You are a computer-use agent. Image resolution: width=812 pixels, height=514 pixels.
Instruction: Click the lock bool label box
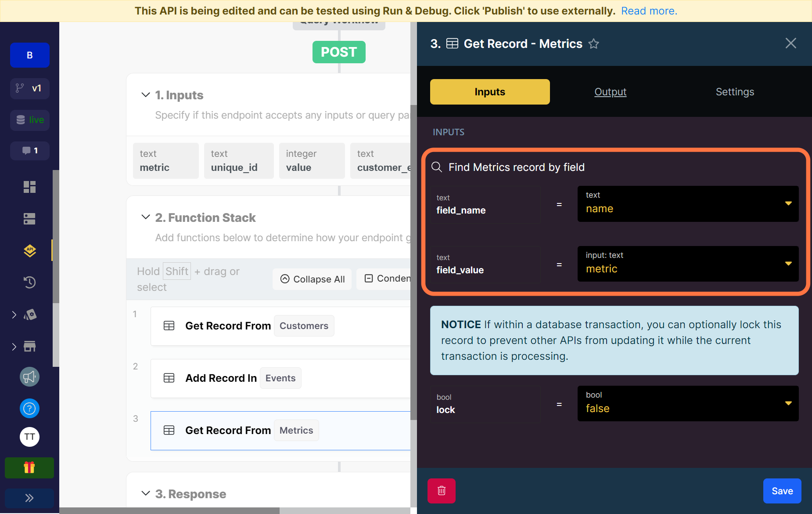click(485, 404)
